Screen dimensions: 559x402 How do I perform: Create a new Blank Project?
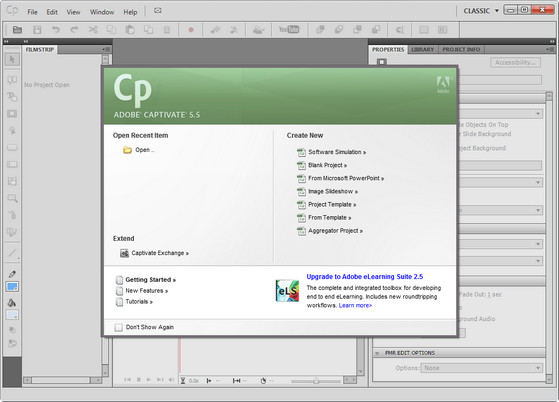coord(328,165)
